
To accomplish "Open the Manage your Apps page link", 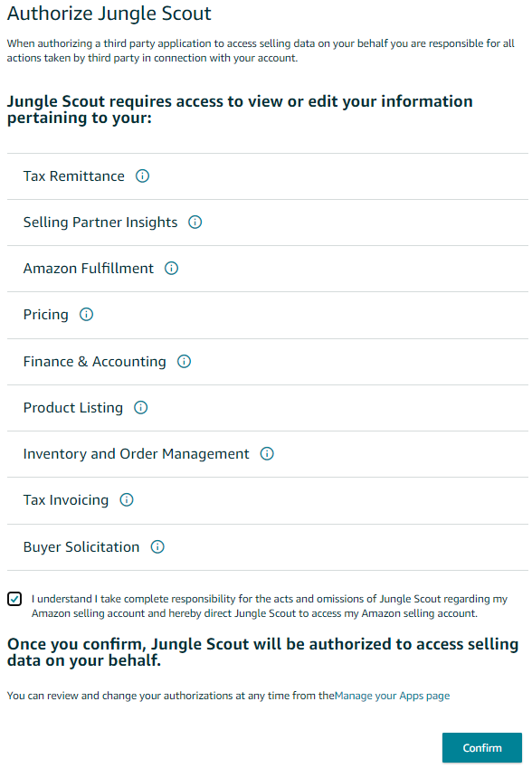I will pyautogui.click(x=392, y=696).
